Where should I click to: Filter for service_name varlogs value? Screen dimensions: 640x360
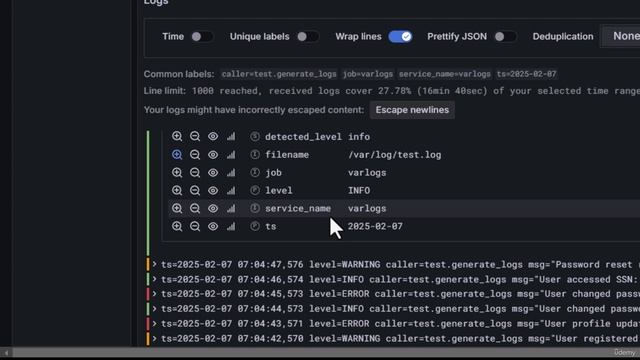177,208
